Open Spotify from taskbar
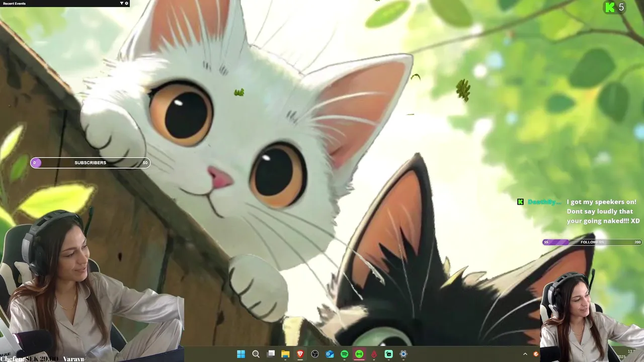 pyautogui.click(x=344, y=354)
